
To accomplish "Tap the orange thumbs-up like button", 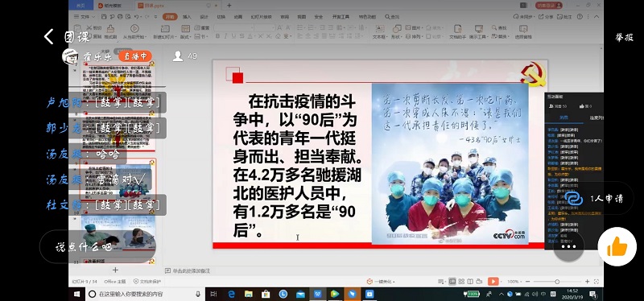I will point(617,247).
